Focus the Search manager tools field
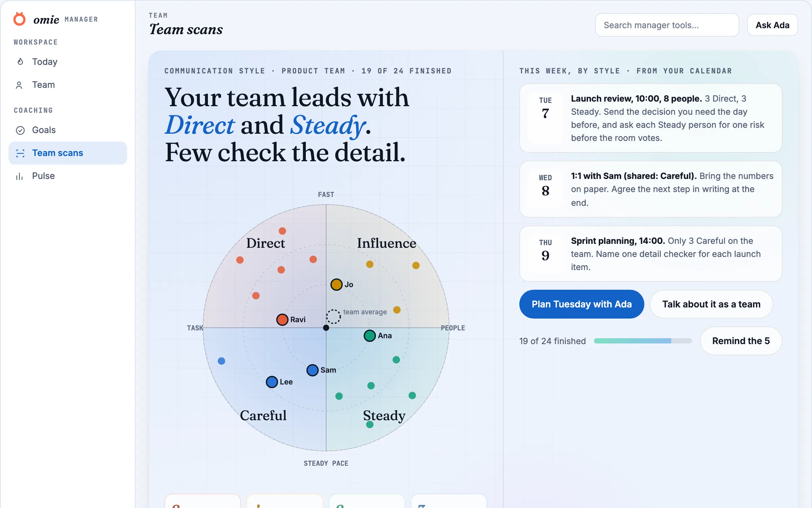Screen dimensions: 812x508 point(667,25)
